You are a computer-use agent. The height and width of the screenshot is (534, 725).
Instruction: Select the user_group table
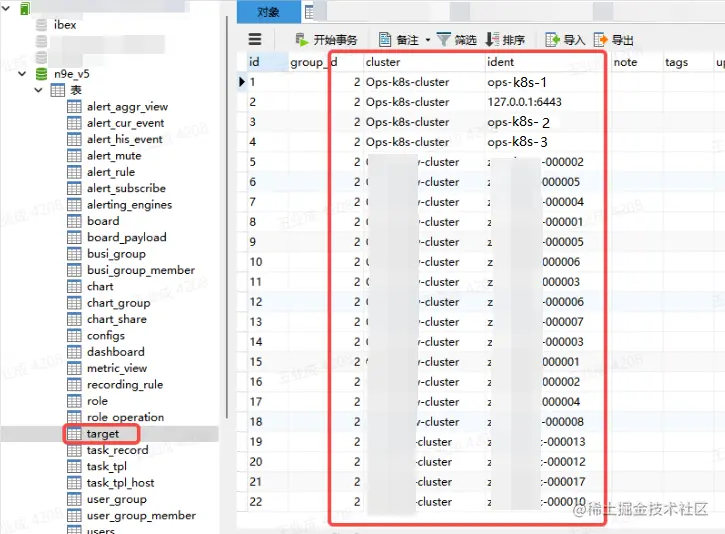pos(117,499)
